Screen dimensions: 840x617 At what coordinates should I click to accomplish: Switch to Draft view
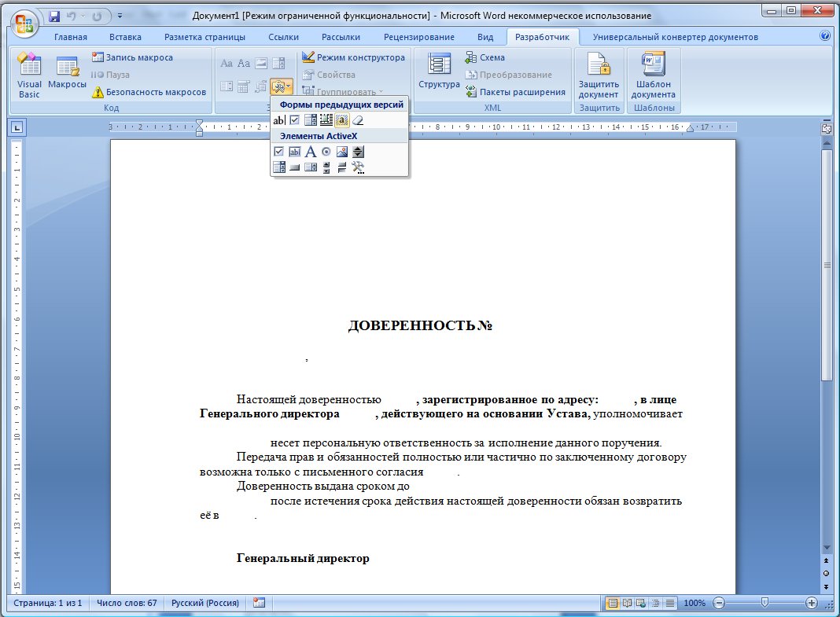tap(669, 603)
